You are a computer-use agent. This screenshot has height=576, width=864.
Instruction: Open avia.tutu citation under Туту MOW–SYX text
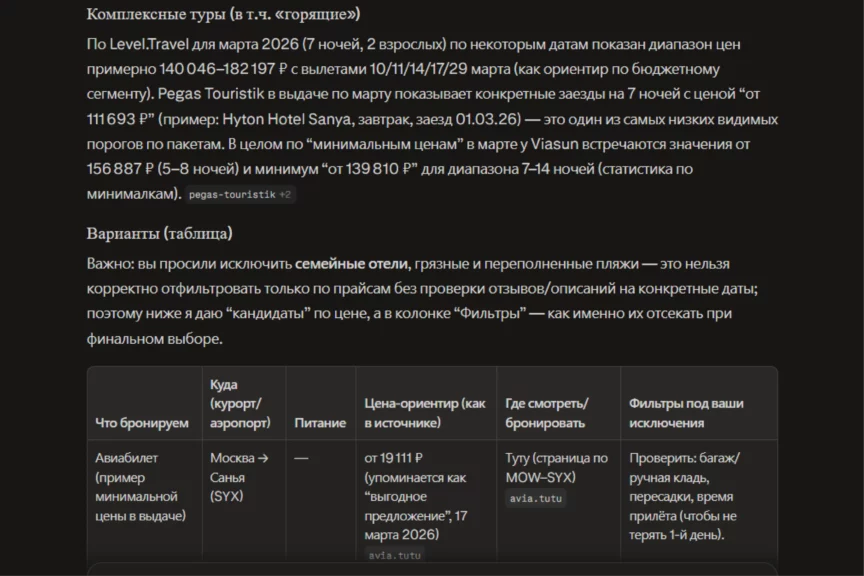535,498
